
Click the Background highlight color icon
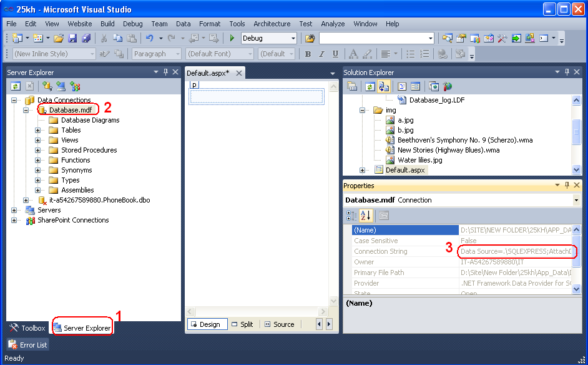tap(368, 54)
